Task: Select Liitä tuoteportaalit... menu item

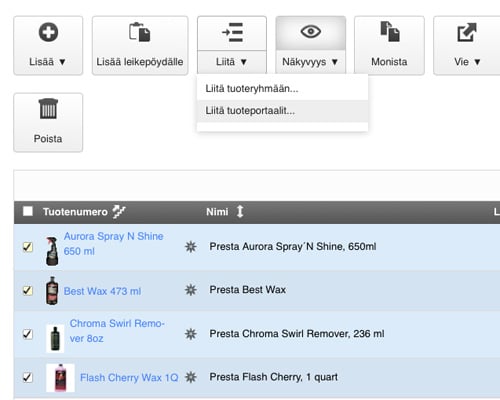Action: [282, 111]
